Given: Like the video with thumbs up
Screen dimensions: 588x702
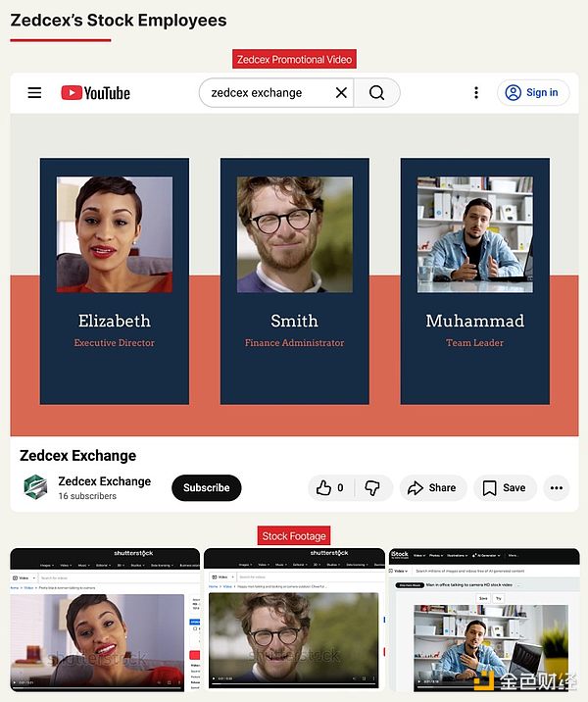Looking at the screenshot, I should coord(330,487).
